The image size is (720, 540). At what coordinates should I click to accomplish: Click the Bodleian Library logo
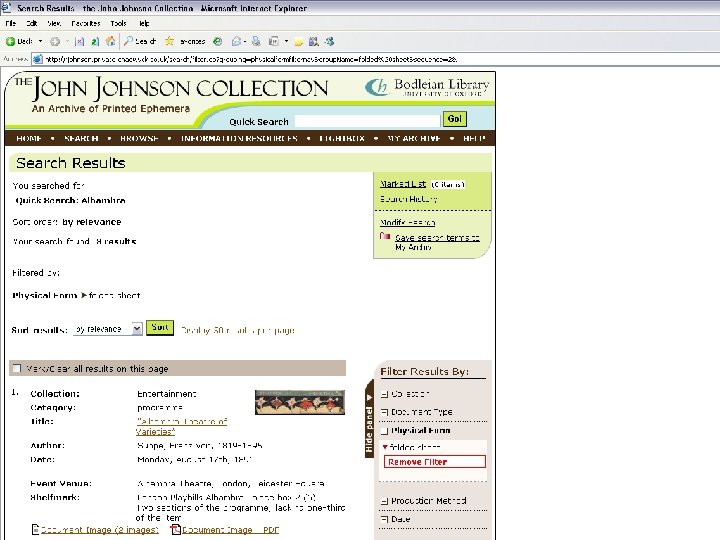[x=427, y=87]
